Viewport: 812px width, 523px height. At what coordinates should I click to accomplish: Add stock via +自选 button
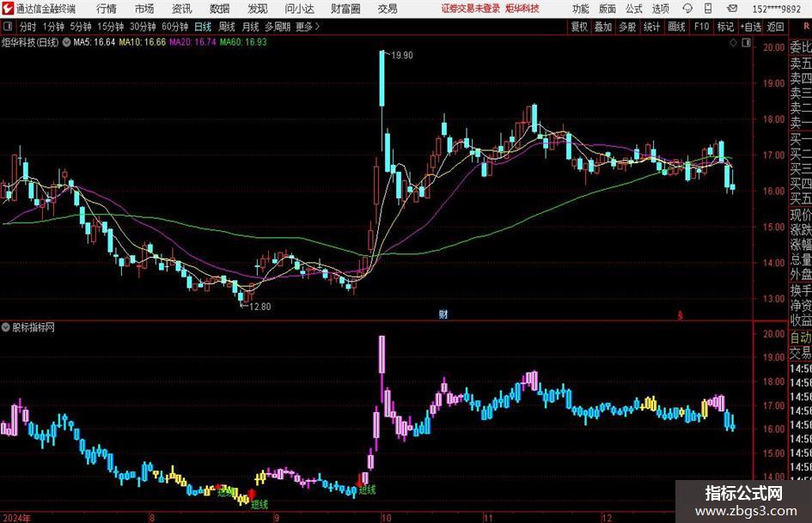coord(751,27)
